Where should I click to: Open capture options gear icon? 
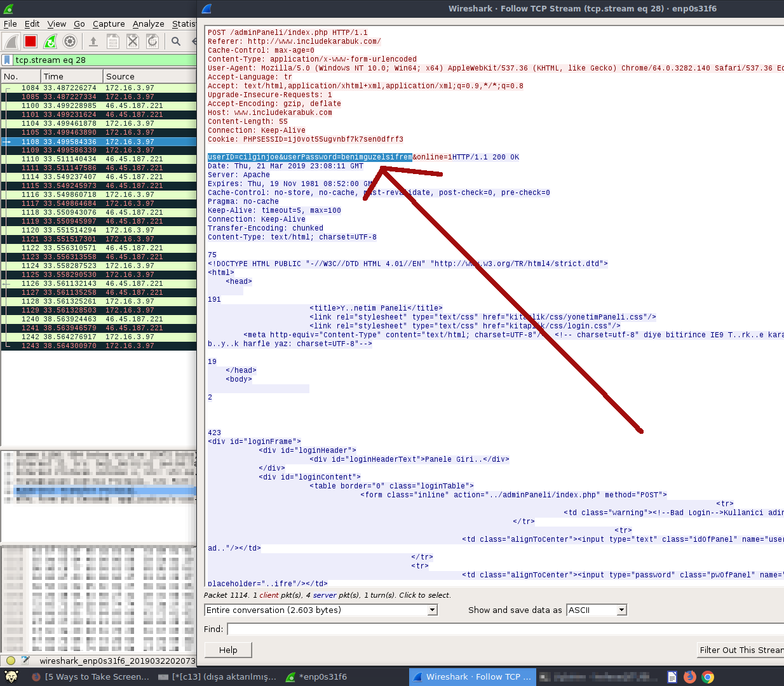coord(70,41)
